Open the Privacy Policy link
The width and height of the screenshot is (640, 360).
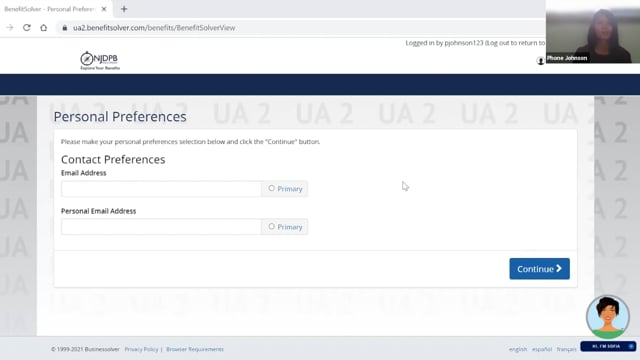click(141, 349)
